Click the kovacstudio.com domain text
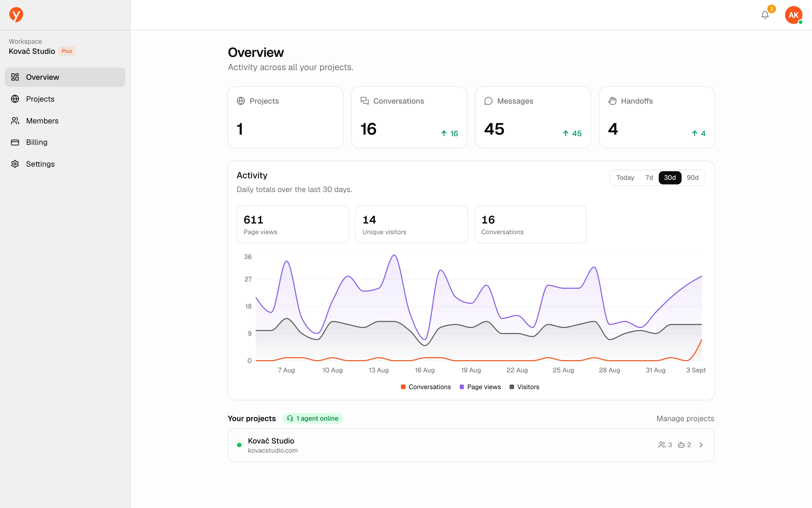The height and width of the screenshot is (508, 812). [x=273, y=451]
